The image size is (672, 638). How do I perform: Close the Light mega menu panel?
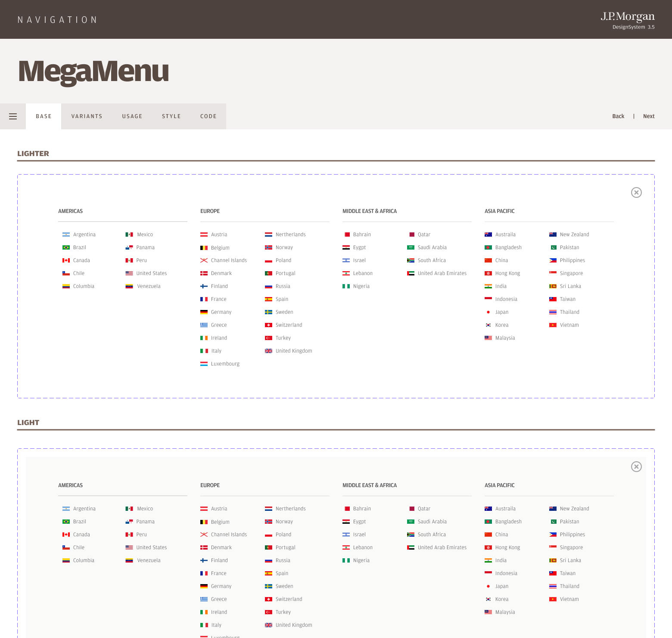coord(636,466)
